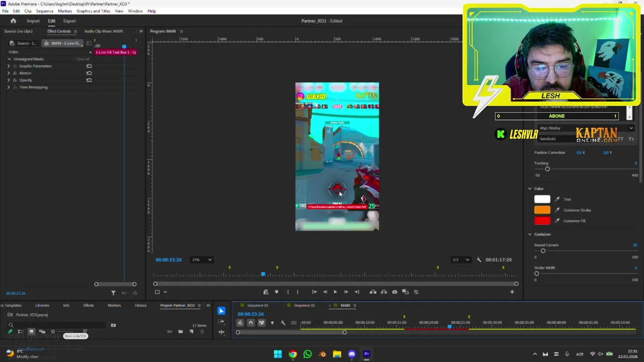Image resolution: width=644 pixels, height=362 pixels.
Task: Switch Project panel to list view
Action: (x=21, y=331)
